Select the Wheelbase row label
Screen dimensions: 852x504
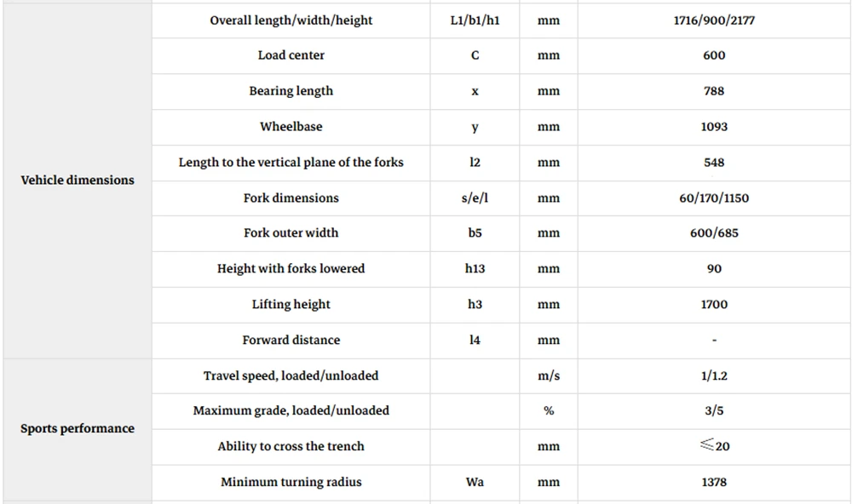[291, 127]
